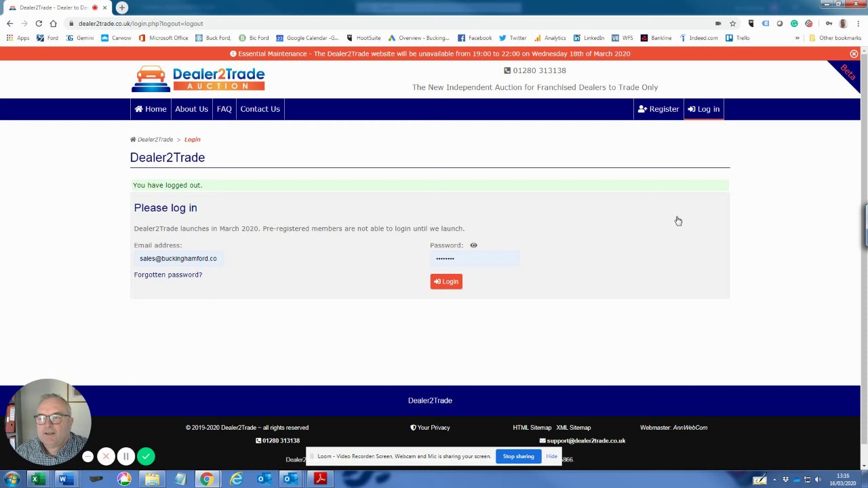The width and height of the screenshot is (868, 488).
Task: Go to the browser Home page
Action: coord(53,23)
